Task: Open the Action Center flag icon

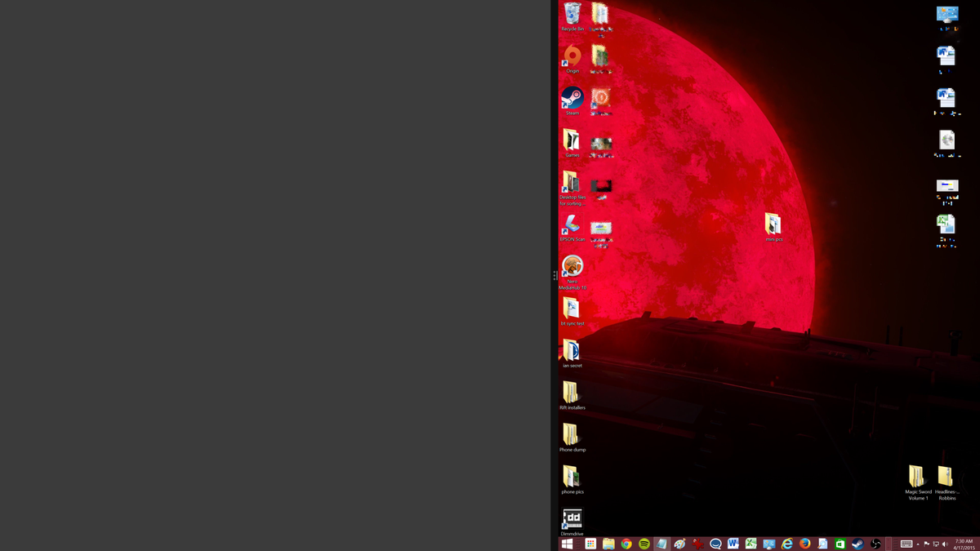Action: point(927,544)
